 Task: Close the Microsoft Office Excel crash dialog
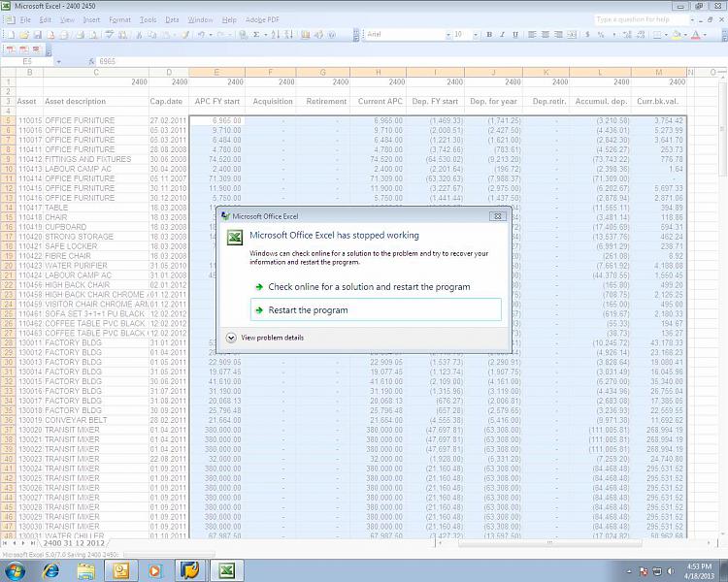[497, 216]
